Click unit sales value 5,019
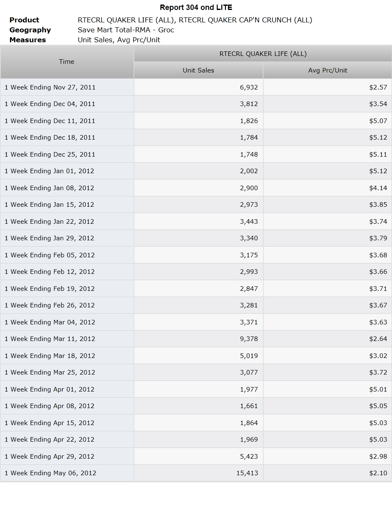 tap(249, 356)
